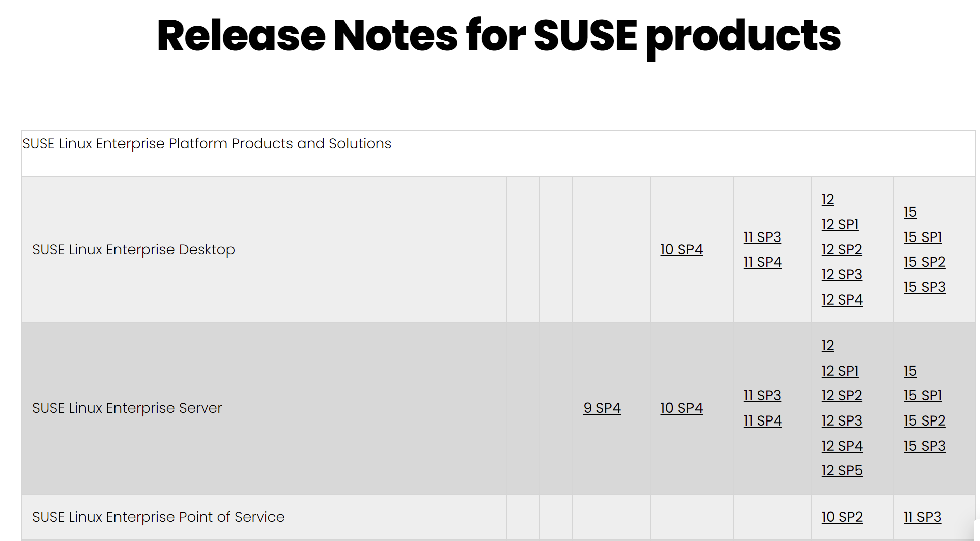This screenshot has height=541, width=980.
Task: Open Desktop 12 SP3 release notes
Action: [x=841, y=274]
